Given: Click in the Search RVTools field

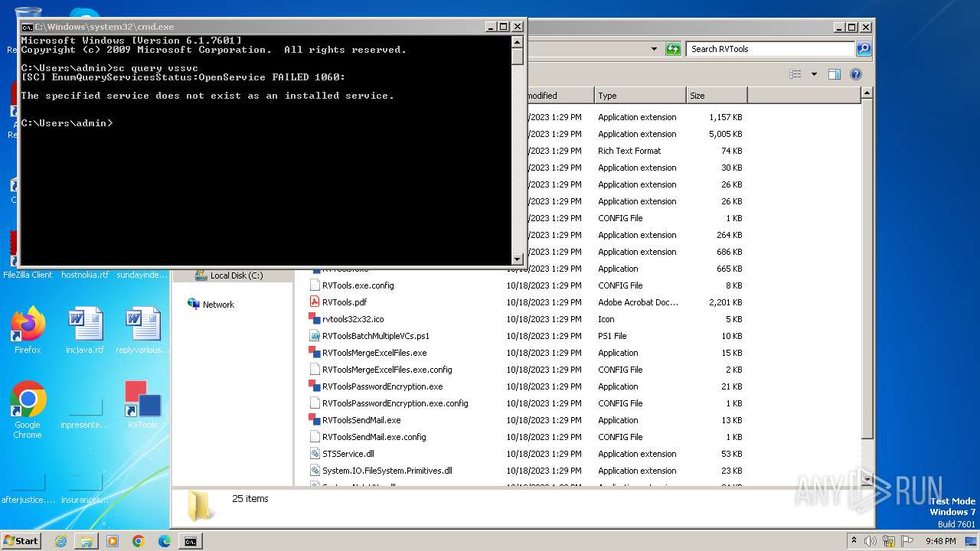Looking at the screenshot, I should pos(770,49).
